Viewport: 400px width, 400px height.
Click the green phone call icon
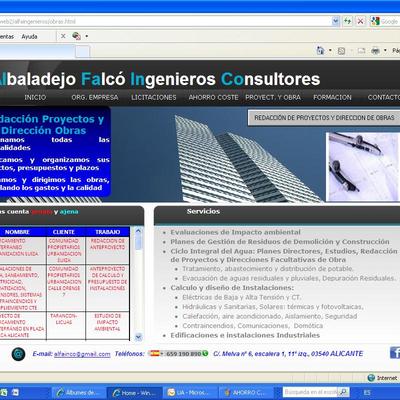point(205,354)
